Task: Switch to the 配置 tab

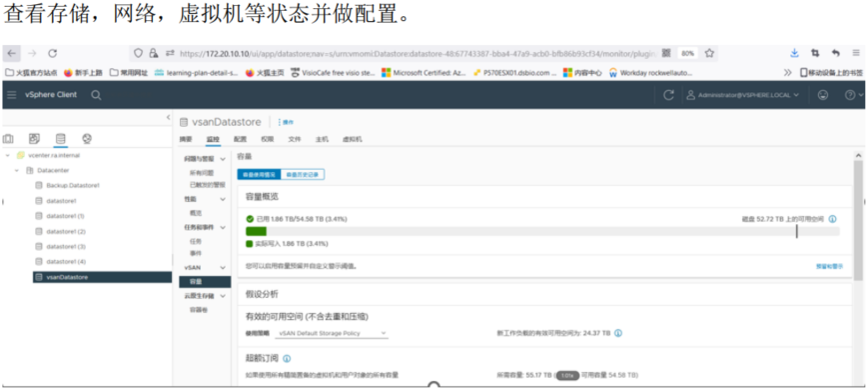Action: [x=241, y=140]
